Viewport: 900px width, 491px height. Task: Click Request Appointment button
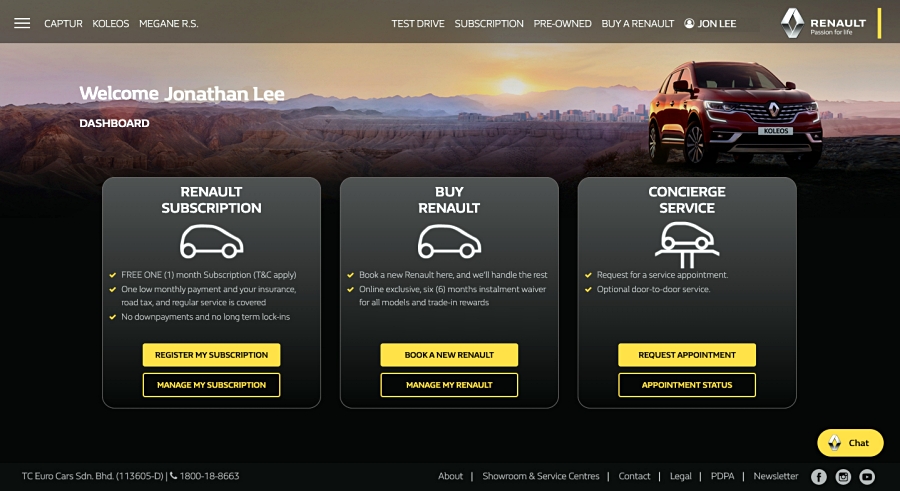click(x=687, y=355)
